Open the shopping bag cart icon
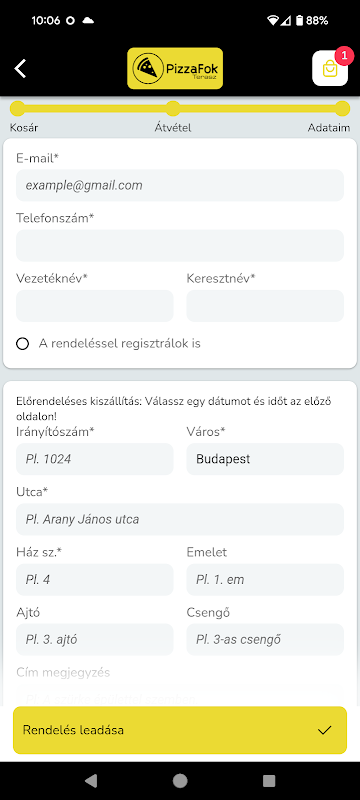The image size is (360, 800). pyautogui.click(x=330, y=68)
